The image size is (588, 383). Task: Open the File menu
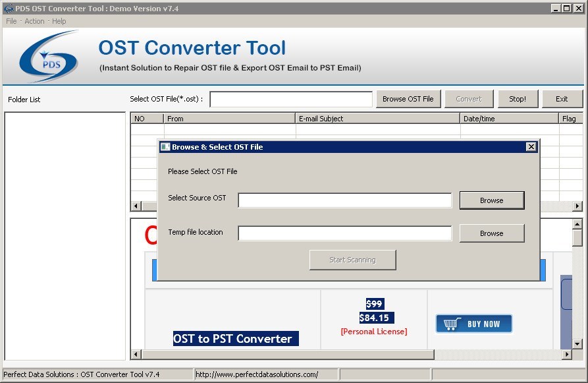(x=11, y=21)
